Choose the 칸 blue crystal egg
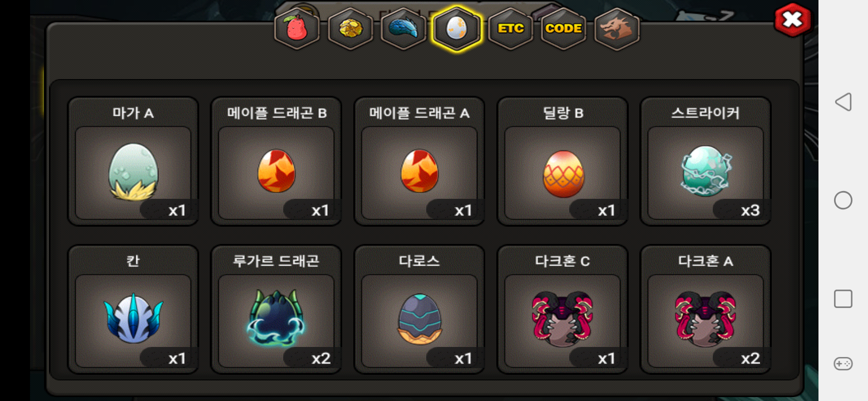 tap(133, 309)
